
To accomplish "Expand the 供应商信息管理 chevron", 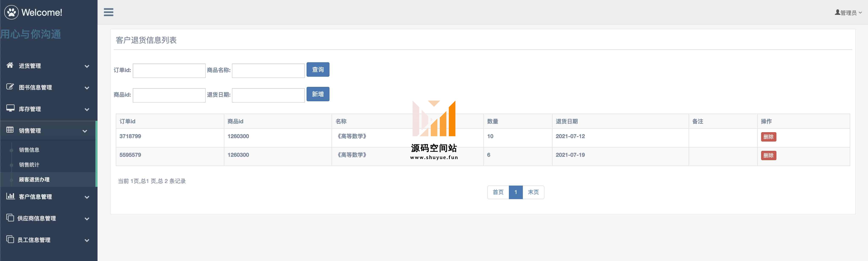I will (87, 219).
